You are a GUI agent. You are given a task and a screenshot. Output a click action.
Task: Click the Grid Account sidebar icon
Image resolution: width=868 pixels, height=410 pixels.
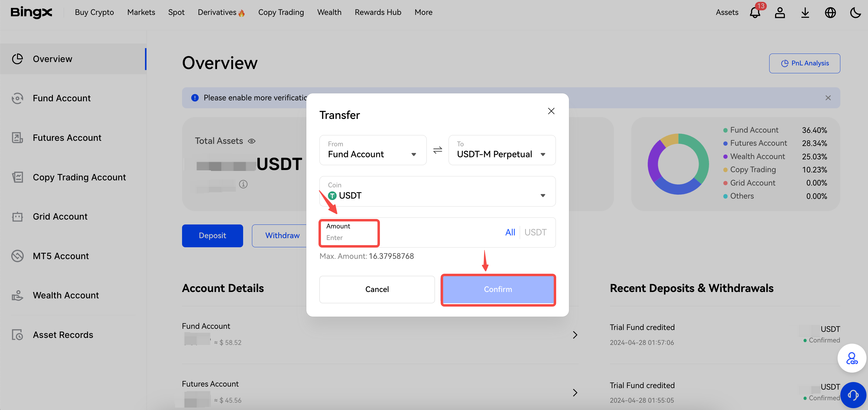point(17,217)
